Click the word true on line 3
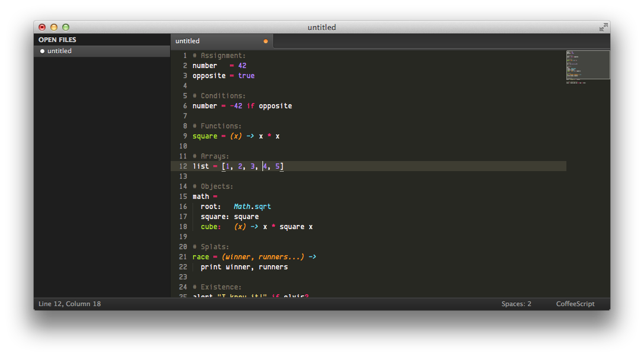Viewport: 644px width, 357px height. tap(246, 75)
